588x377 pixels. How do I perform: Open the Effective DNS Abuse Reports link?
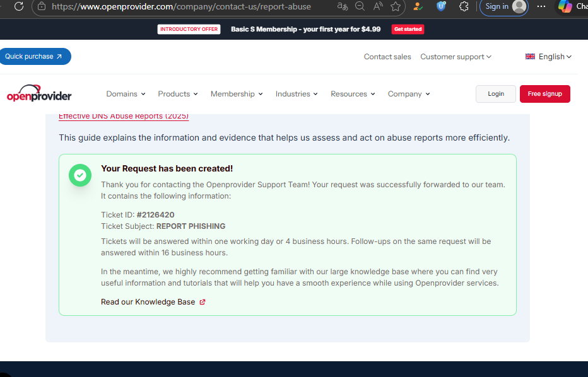(x=124, y=116)
